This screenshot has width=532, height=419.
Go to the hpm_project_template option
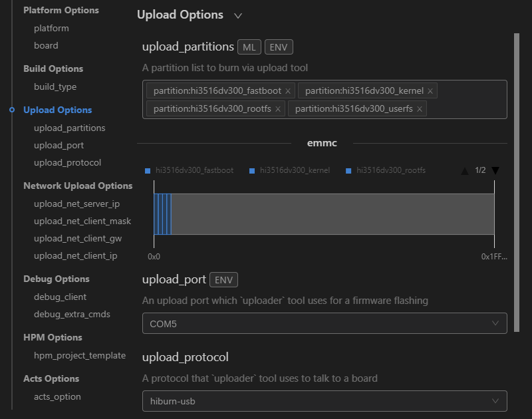point(80,356)
